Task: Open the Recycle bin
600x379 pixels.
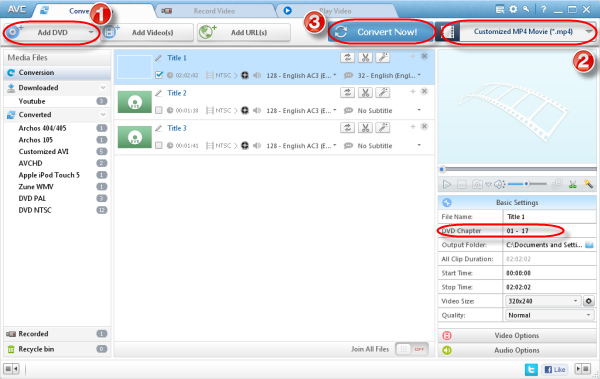Action: click(x=57, y=349)
